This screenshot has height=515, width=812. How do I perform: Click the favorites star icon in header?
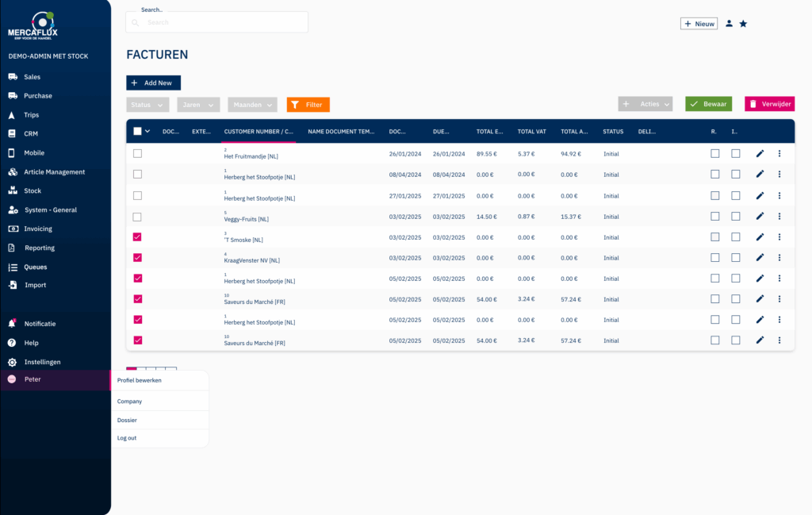point(743,24)
